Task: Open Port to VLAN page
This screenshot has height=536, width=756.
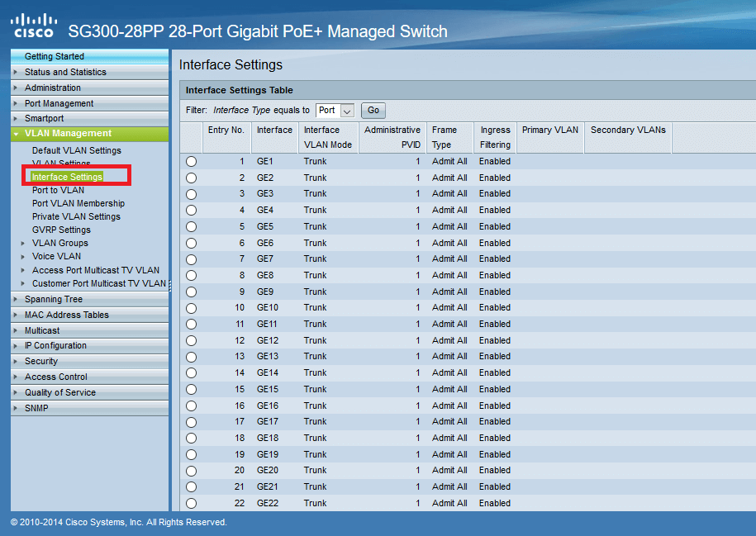Action: (58, 191)
